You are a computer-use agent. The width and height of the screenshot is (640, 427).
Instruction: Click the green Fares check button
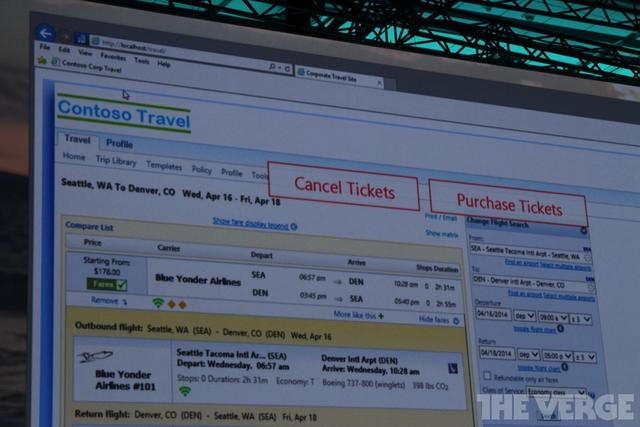(x=107, y=284)
